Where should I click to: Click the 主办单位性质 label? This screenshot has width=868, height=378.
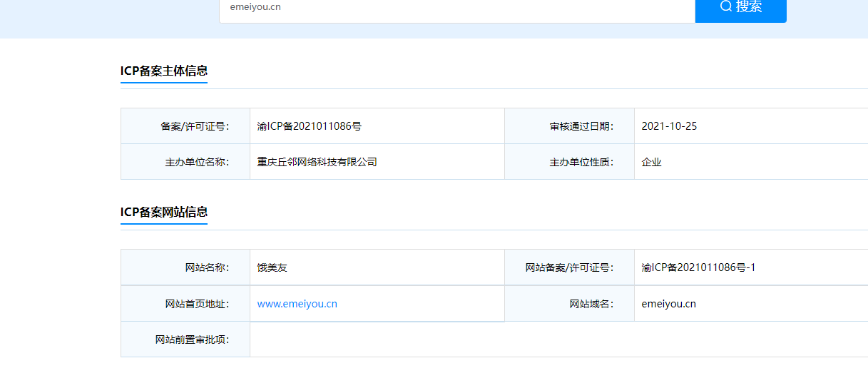(581, 162)
